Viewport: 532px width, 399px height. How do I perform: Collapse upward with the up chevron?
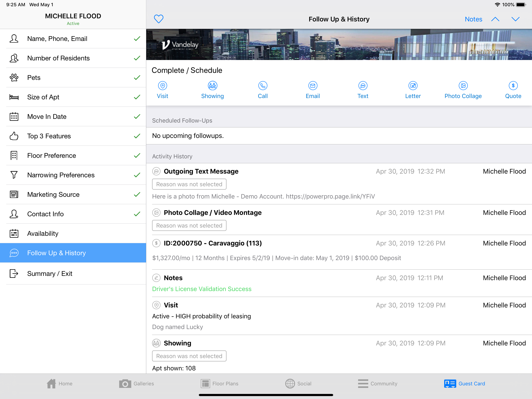pos(495,19)
